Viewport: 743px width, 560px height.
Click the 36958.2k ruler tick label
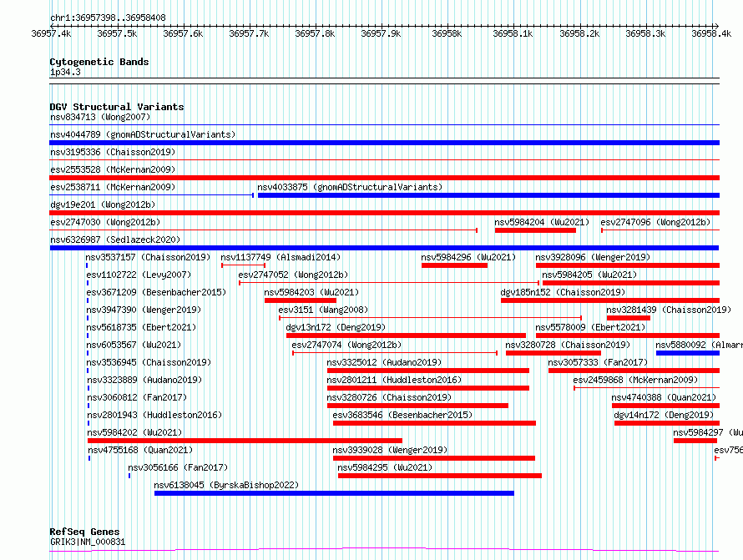[579, 33]
